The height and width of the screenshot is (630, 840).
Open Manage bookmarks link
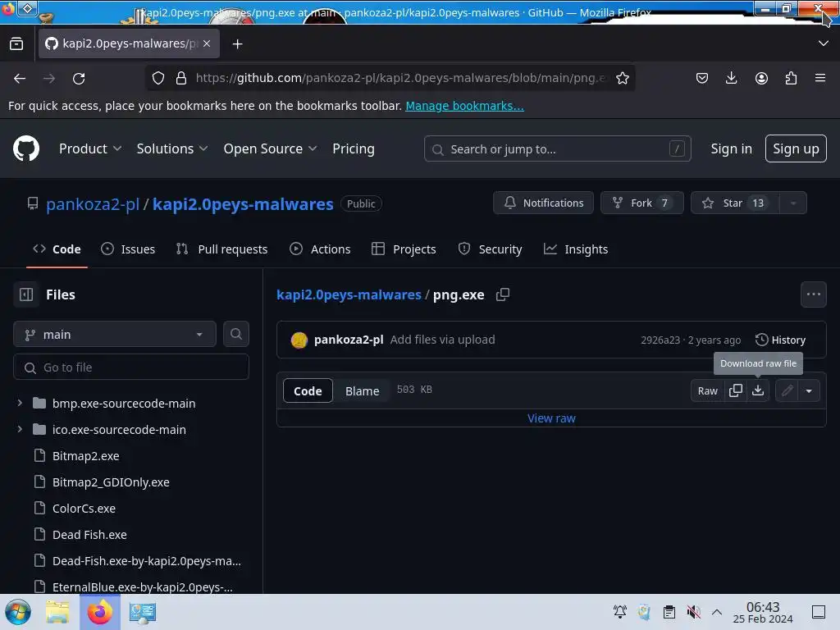pyautogui.click(x=464, y=106)
